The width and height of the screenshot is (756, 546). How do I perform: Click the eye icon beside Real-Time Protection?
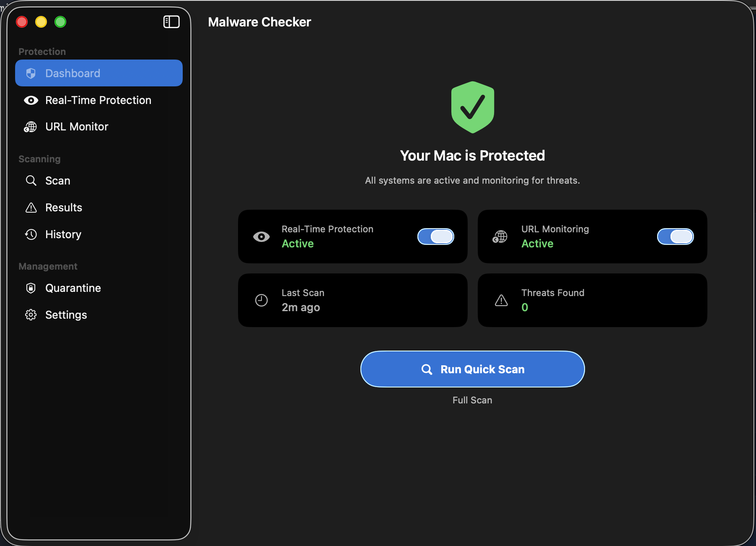point(31,100)
